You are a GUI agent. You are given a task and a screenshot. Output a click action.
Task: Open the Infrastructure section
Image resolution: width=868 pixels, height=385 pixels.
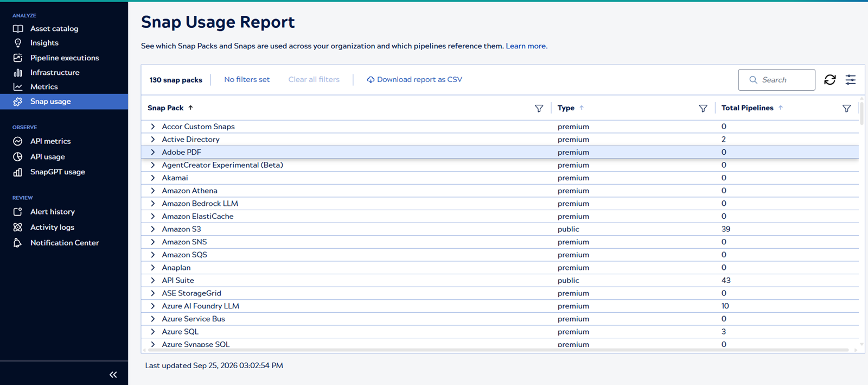pos(55,72)
